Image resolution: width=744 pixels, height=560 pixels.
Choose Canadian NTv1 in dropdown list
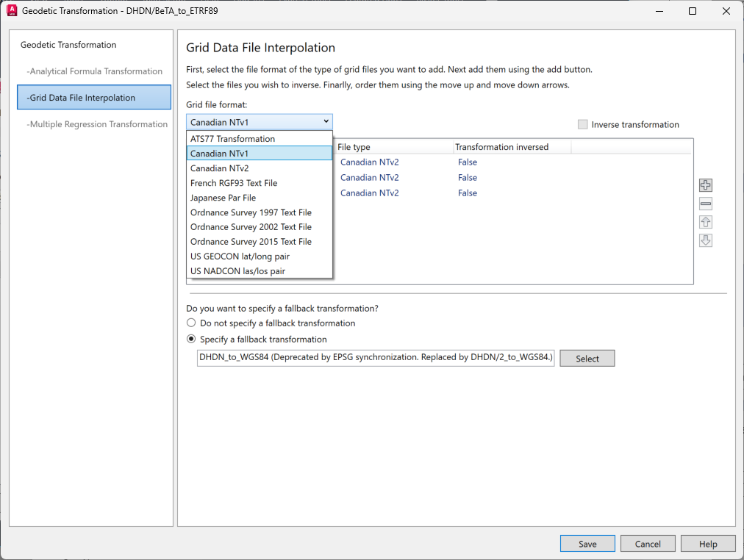pyautogui.click(x=259, y=154)
